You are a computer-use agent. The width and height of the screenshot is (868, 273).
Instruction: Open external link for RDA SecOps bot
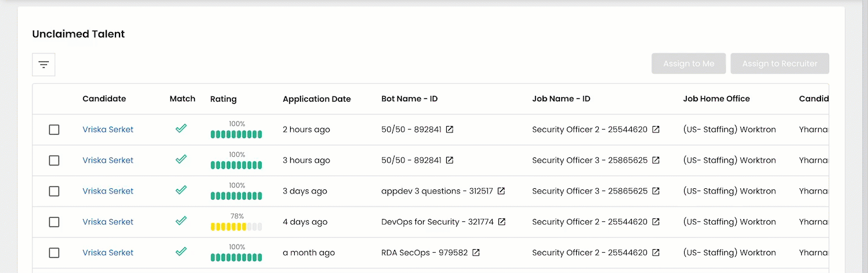(476, 253)
